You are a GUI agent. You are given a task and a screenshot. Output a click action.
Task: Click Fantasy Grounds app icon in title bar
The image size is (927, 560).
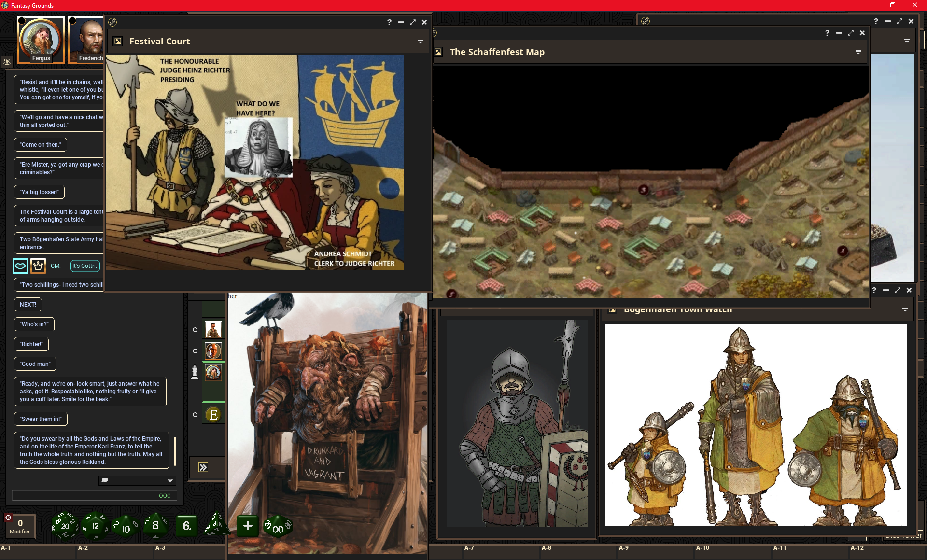point(5,5)
